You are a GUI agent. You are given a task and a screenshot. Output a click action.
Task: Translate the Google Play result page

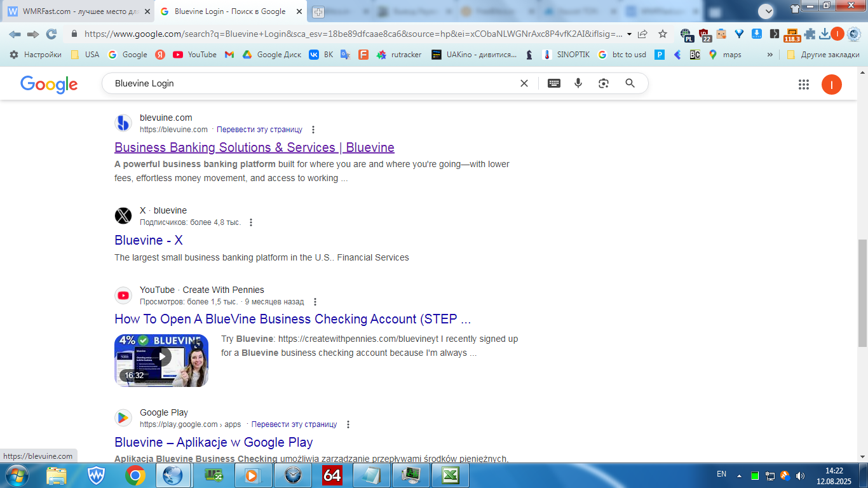coord(294,424)
